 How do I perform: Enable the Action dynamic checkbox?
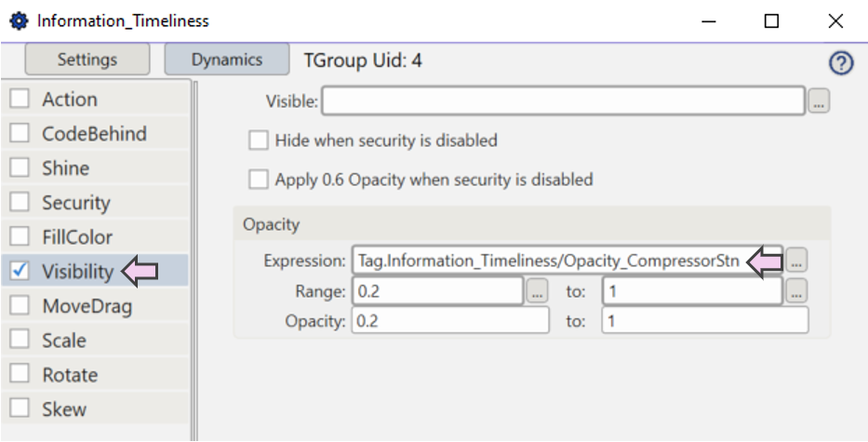[20, 100]
